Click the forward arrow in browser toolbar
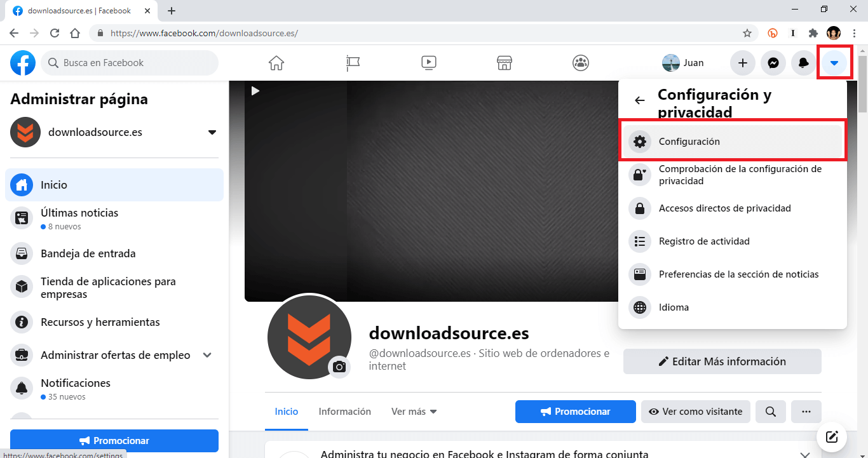This screenshot has width=868, height=458. (34, 33)
